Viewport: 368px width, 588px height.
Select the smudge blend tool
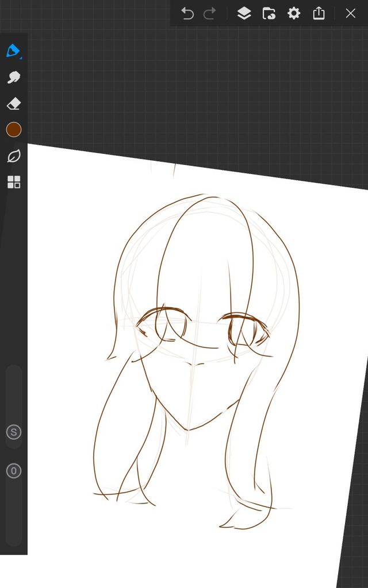pyautogui.click(x=13, y=77)
